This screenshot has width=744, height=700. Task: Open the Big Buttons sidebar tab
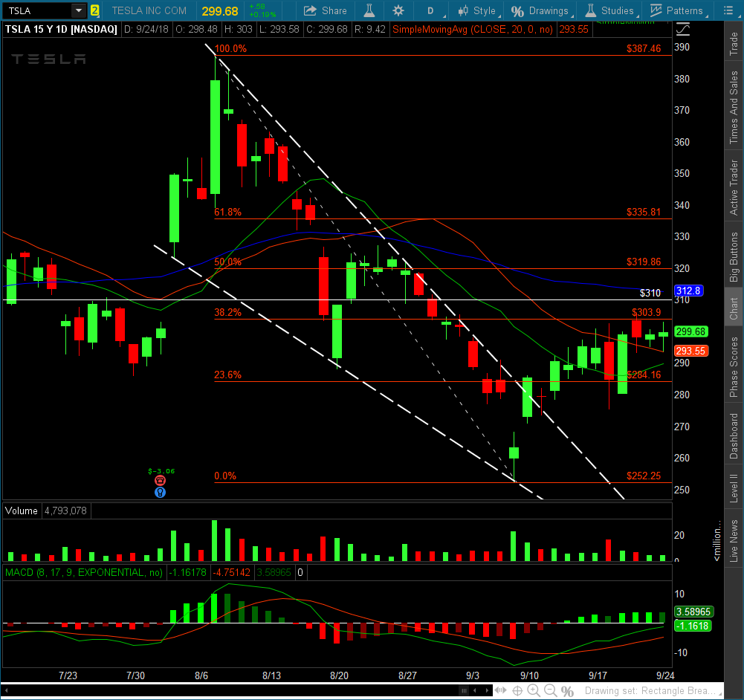[x=734, y=256]
